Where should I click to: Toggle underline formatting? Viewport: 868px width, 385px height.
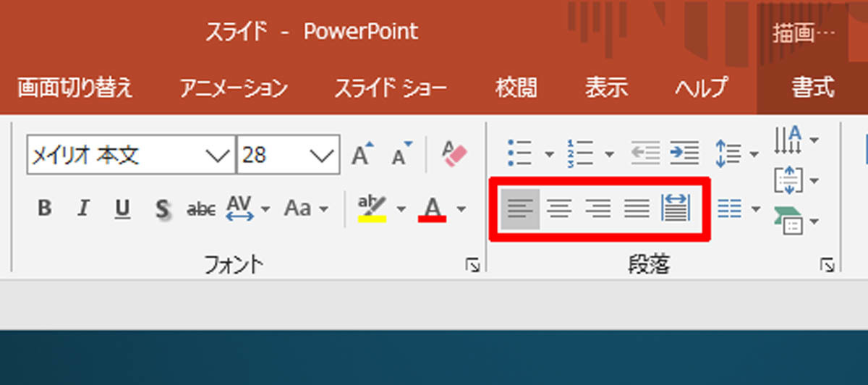(x=122, y=209)
